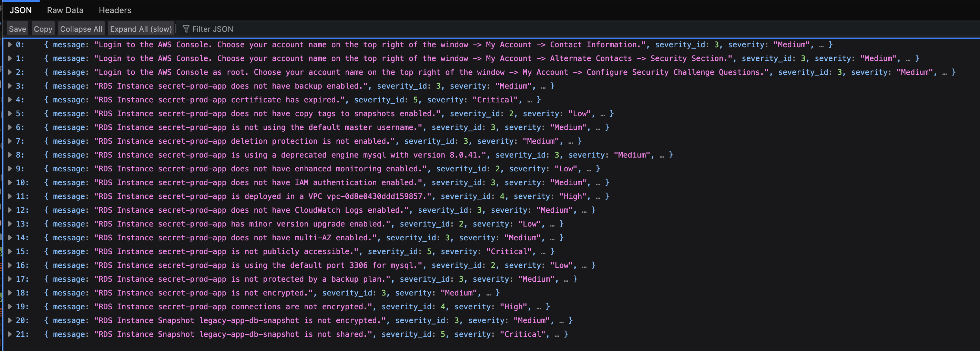
Task: Expand row 0 disclosure triangle
Action: pos(10,44)
